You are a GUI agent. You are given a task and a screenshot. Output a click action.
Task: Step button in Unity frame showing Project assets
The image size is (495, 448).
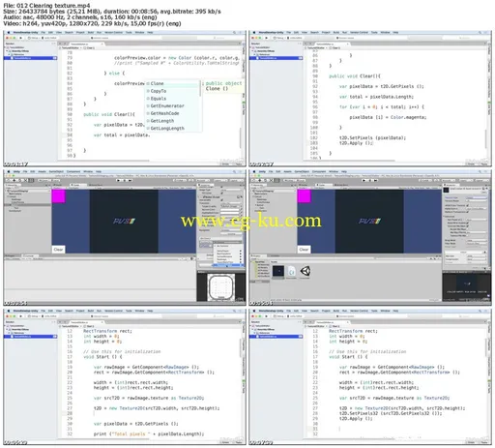pyautogui.click(x=375, y=180)
